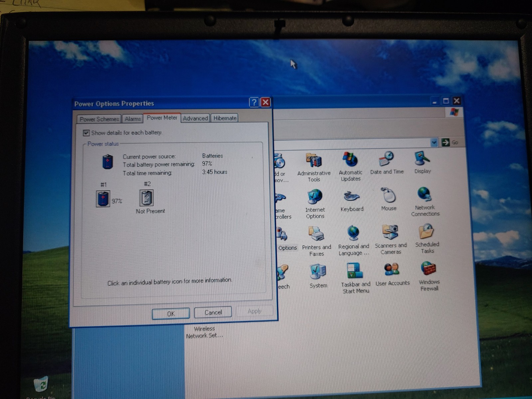Open Taskbar and Start Menu icon
This screenshot has width=532, height=399.
click(355, 271)
